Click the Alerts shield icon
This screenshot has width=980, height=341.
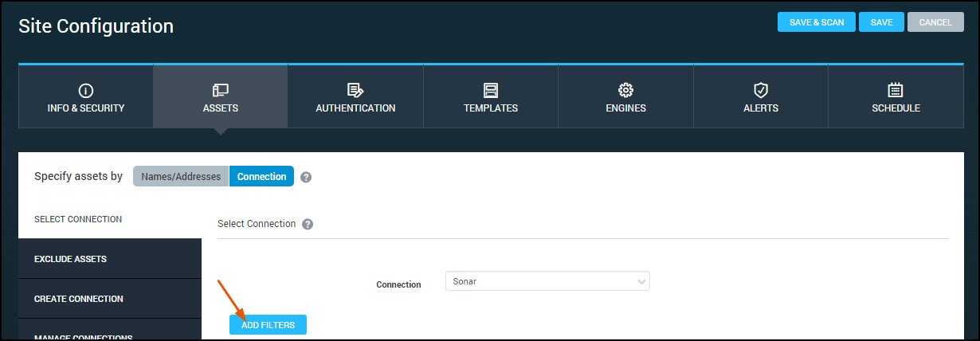760,90
